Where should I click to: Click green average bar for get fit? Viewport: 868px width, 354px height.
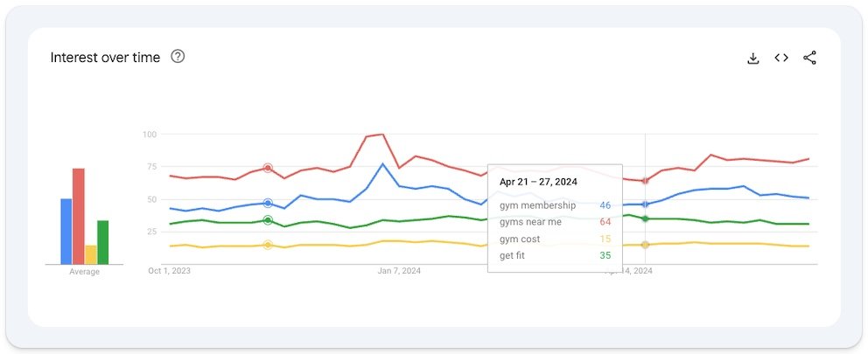click(102, 242)
